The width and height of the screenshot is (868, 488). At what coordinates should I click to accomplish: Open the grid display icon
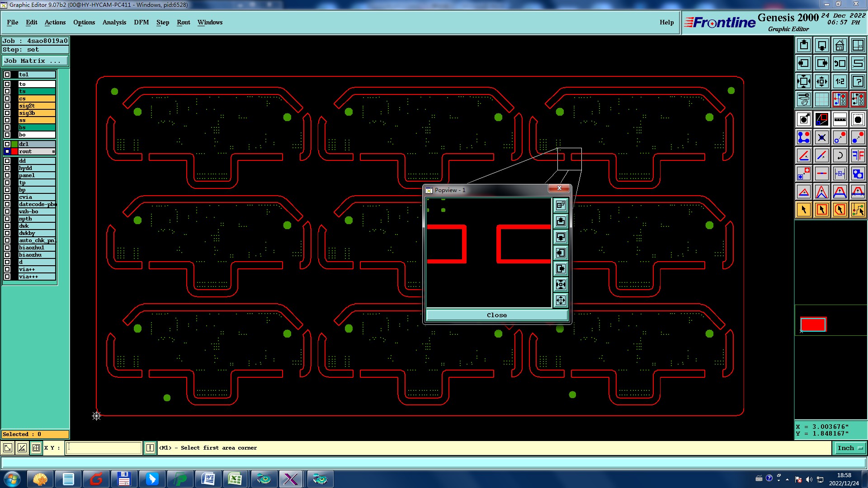821,99
